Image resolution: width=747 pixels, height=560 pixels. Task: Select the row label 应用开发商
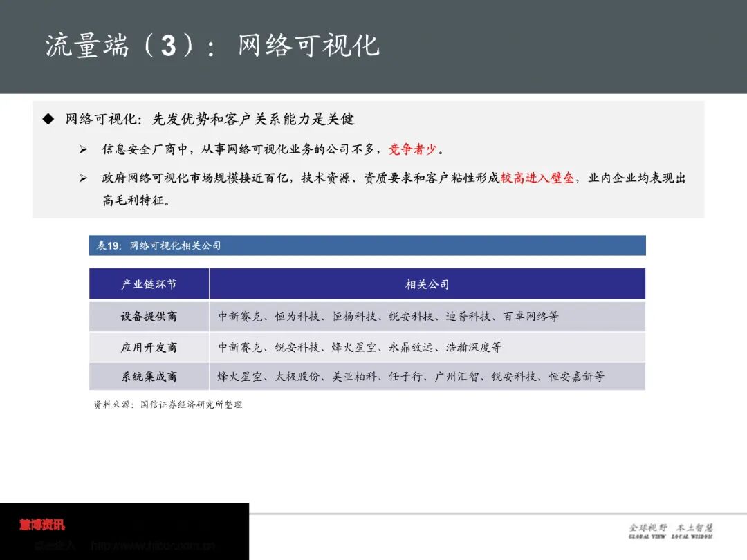[149, 347]
